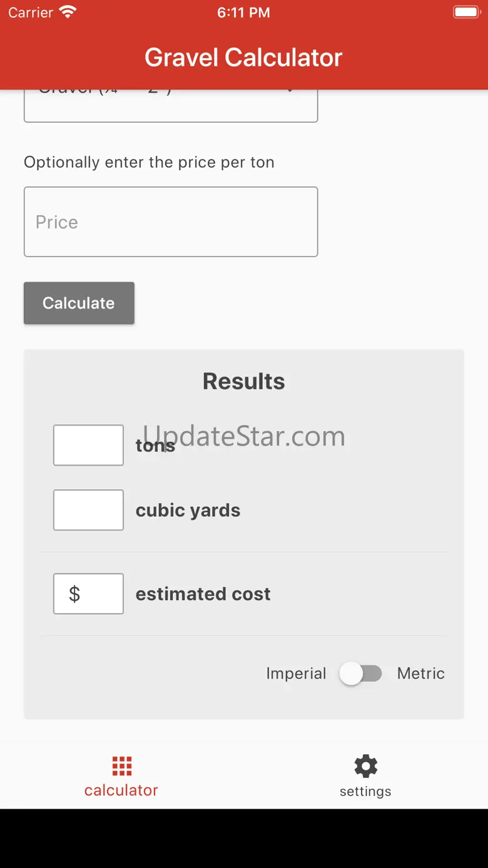
Task: Tap the Results heading
Action: click(243, 381)
